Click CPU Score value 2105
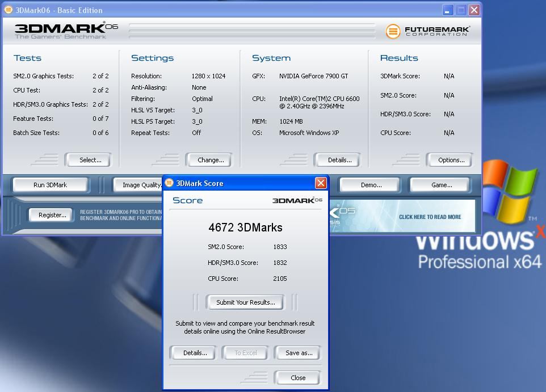 [280, 279]
